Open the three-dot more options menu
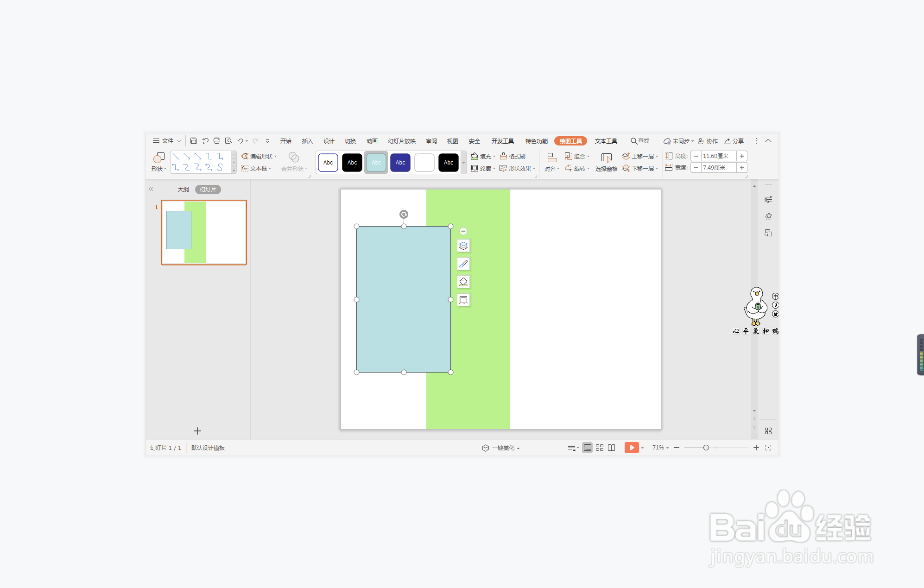This screenshot has height=588, width=924. click(756, 141)
